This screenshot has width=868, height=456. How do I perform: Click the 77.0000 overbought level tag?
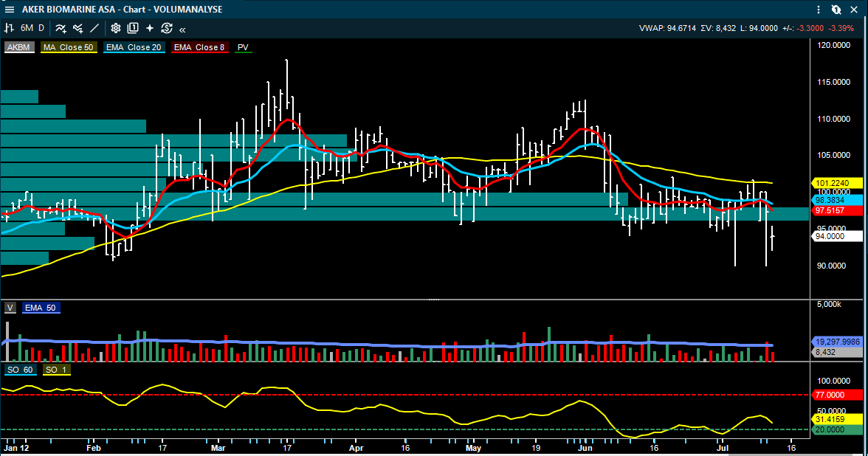tap(836, 395)
